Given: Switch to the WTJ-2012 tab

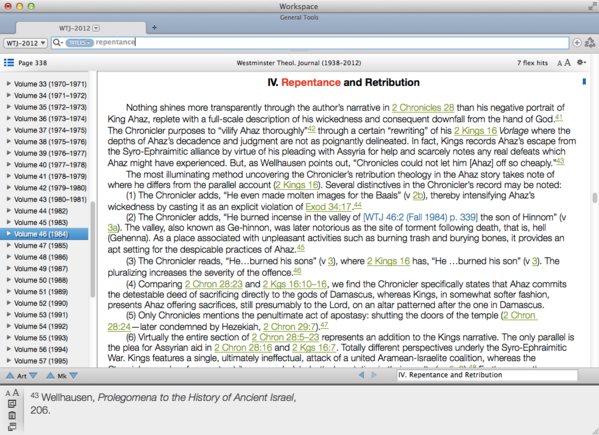Looking at the screenshot, I should [x=80, y=28].
